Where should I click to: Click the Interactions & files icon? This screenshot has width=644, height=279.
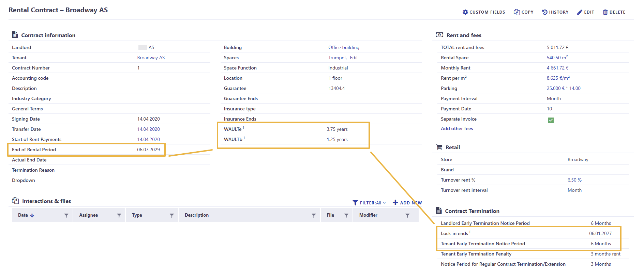pos(15,201)
